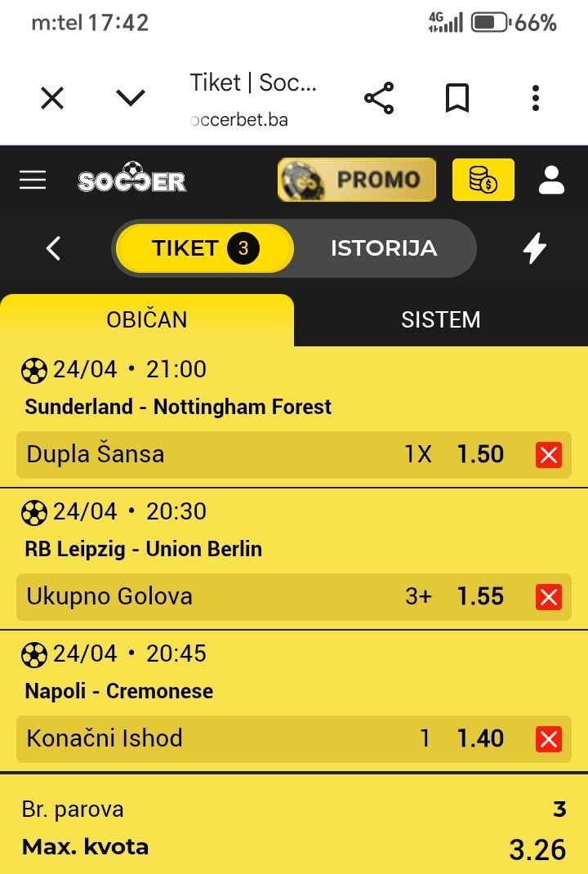Viewport: 588px width, 874px height.
Task: Open the user profile icon
Action: pyautogui.click(x=552, y=180)
